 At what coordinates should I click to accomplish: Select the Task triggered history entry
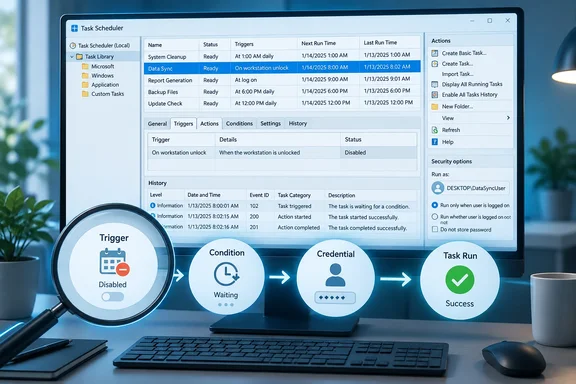(282, 206)
